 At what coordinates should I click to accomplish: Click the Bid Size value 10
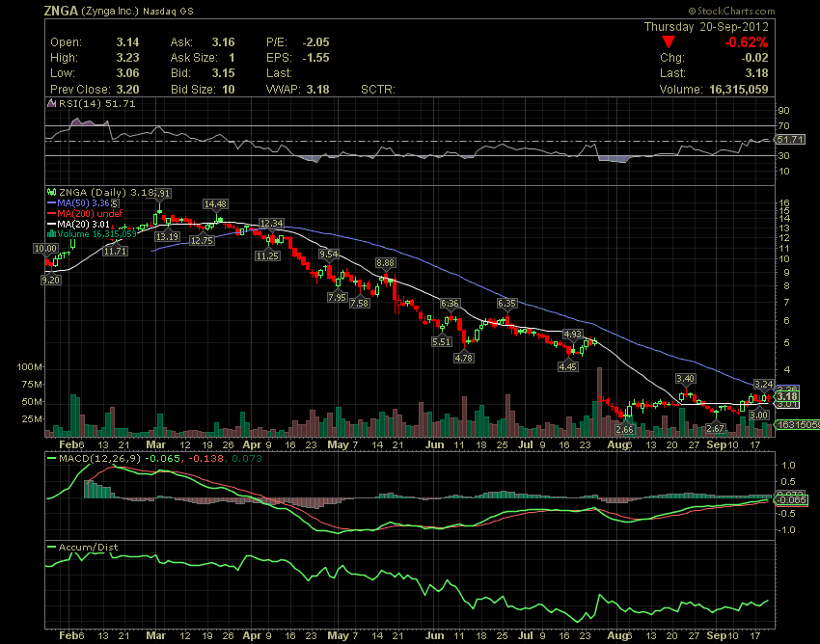(x=229, y=90)
